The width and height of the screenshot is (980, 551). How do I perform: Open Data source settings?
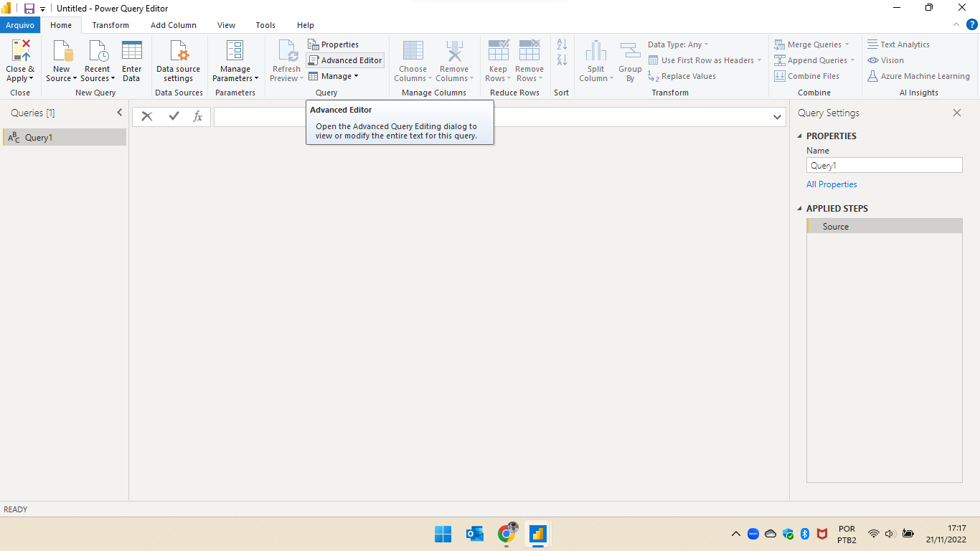click(x=179, y=61)
